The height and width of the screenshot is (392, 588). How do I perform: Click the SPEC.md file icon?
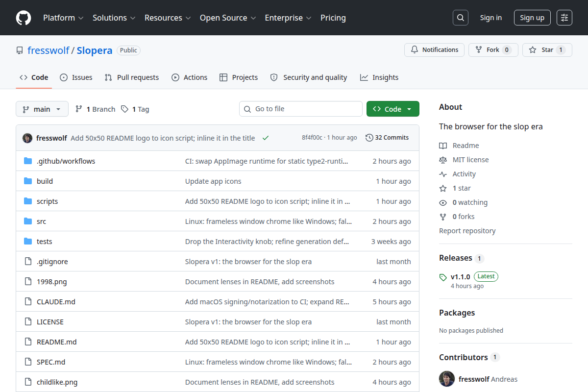click(x=28, y=362)
